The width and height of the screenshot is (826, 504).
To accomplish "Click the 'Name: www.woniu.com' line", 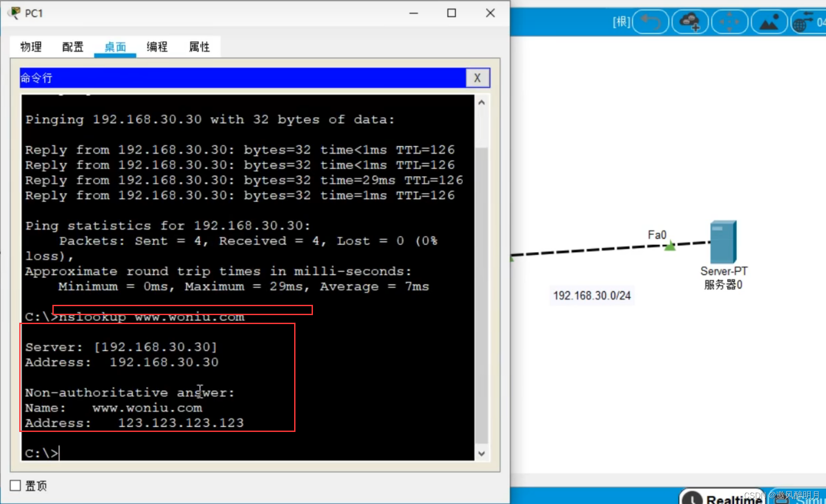I will click(x=114, y=408).
